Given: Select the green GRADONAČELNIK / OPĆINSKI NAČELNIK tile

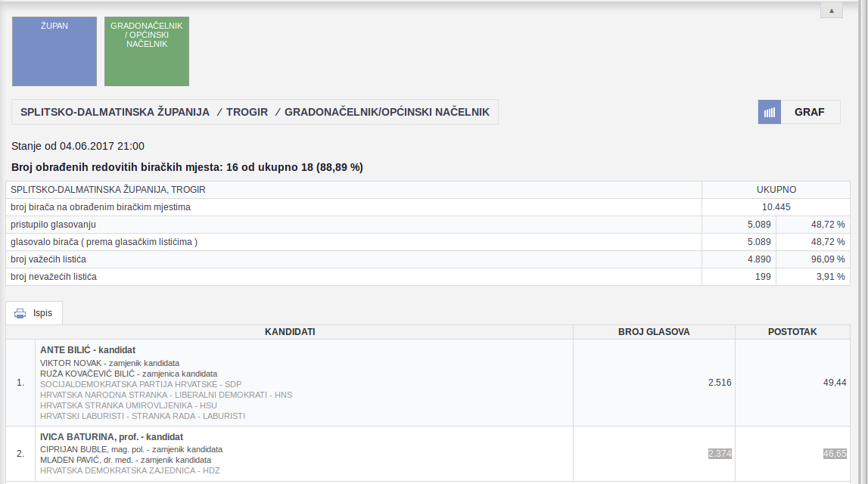Looking at the screenshot, I should (x=147, y=51).
